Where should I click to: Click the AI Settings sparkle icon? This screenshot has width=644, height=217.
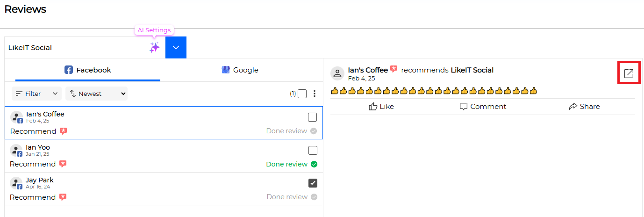(x=155, y=47)
